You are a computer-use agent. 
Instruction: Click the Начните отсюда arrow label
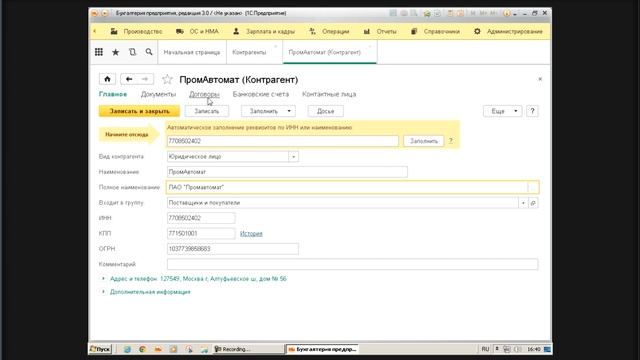pyautogui.click(x=128, y=135)
